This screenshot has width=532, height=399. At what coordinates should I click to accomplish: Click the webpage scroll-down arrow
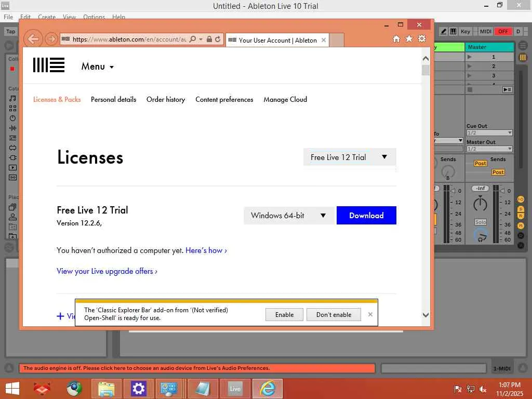coord(425,315)
